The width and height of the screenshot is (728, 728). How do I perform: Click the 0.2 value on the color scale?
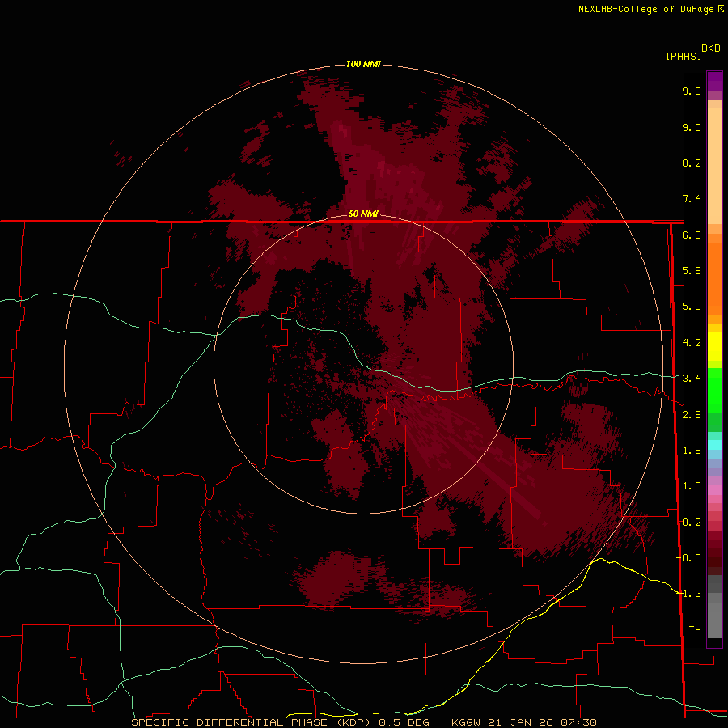click(x=692, y=523)
